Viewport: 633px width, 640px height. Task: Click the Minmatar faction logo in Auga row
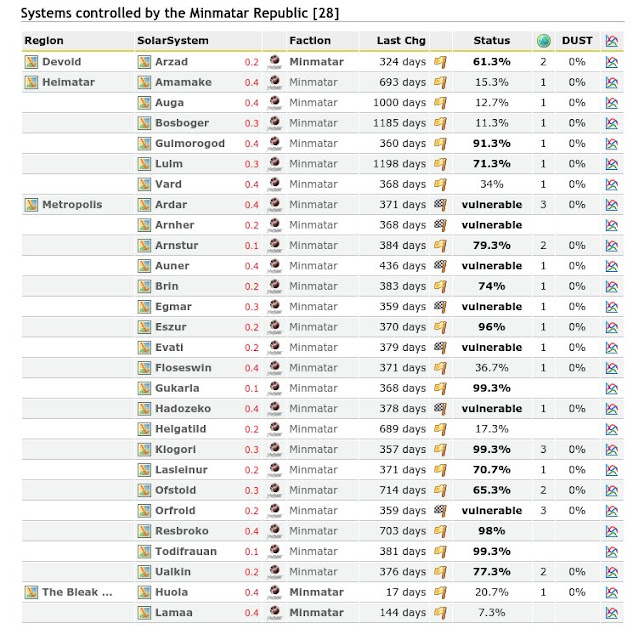[x=275, y=103]
